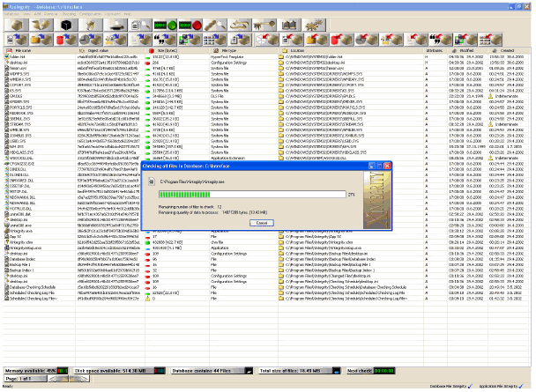Sort by Location column header
The width and height of the screenshot is (536, 392).
click(x=351, y=50)
